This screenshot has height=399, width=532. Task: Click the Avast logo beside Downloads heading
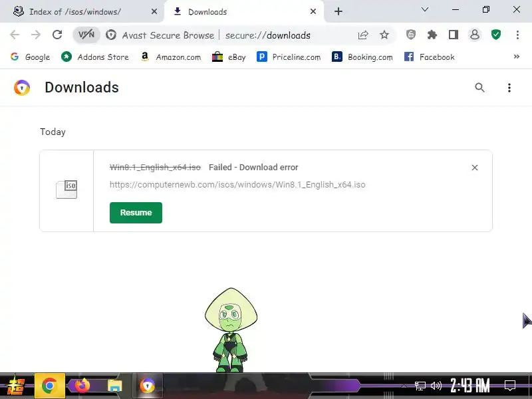[22, 88]
